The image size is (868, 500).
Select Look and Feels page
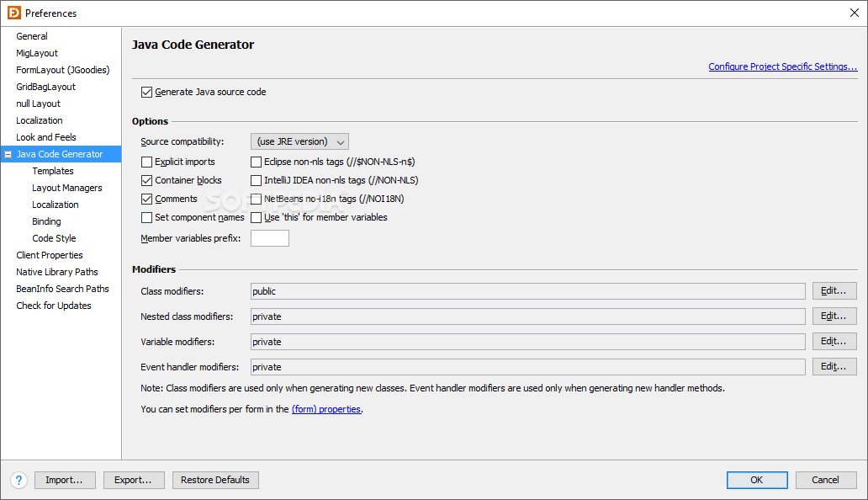(x=46, y=137)
